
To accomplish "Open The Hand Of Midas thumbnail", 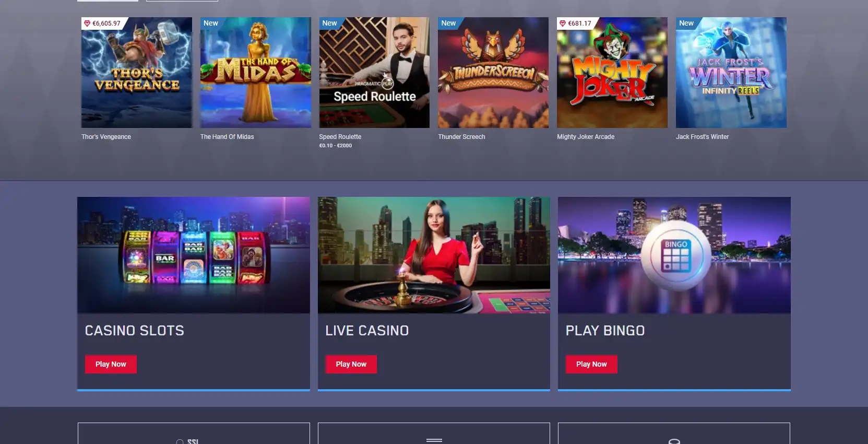I will pyautogui.click(x=256, y=73).
